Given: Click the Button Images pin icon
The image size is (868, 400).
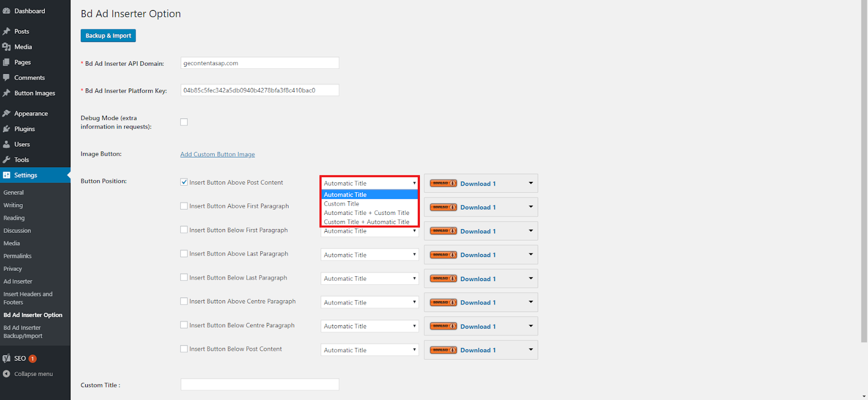Looking at the screenshot, I should pyautogui.click(x=7, y=93).
